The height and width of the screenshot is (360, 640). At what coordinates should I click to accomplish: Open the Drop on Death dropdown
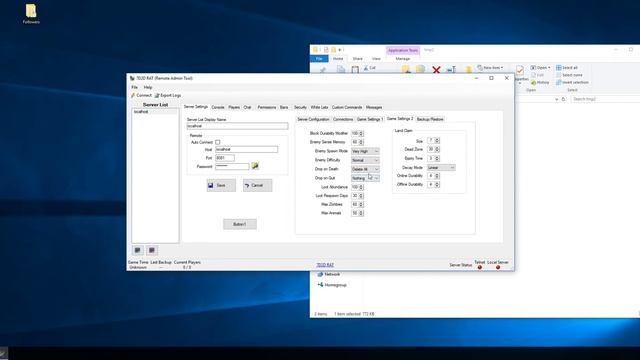pos(365,169)
